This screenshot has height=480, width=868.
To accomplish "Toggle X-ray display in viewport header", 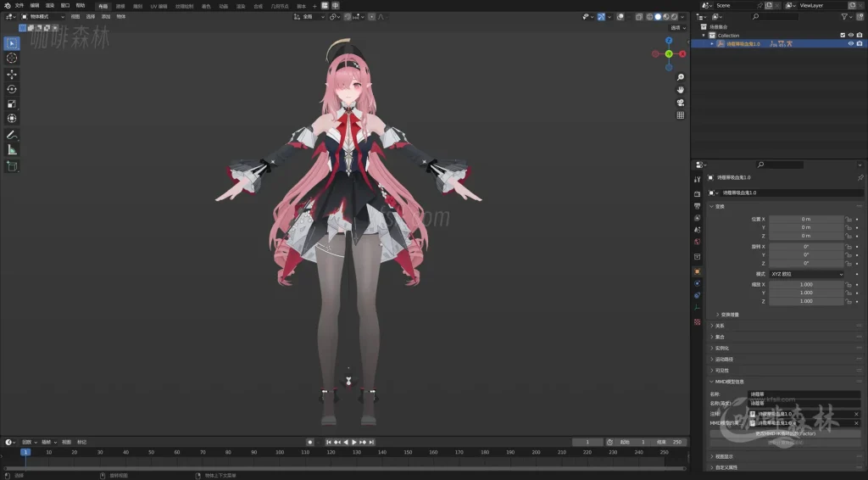I will pyautogui.click(x=639, y=17).
